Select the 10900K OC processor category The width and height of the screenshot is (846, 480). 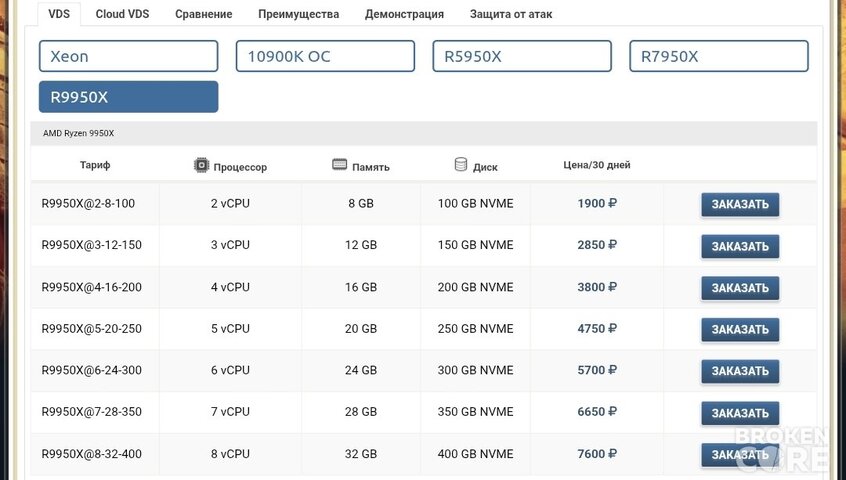[x=325, y=56]
